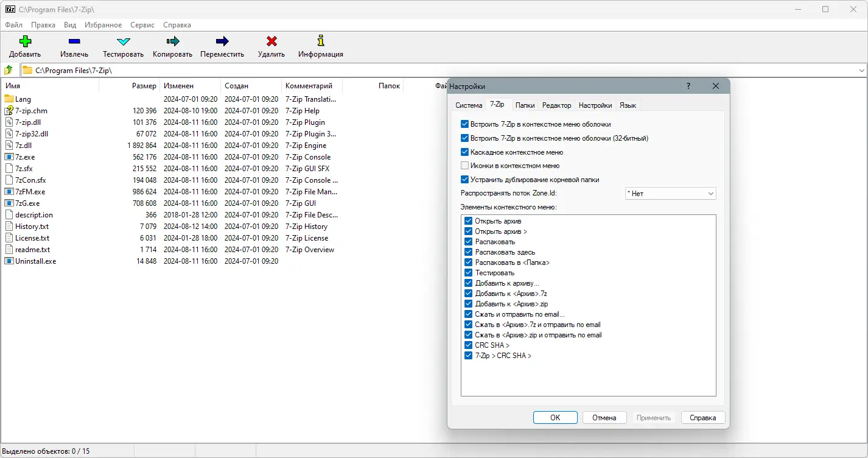Toggle the Тестировать context menu item checkbox

[468, 273]
